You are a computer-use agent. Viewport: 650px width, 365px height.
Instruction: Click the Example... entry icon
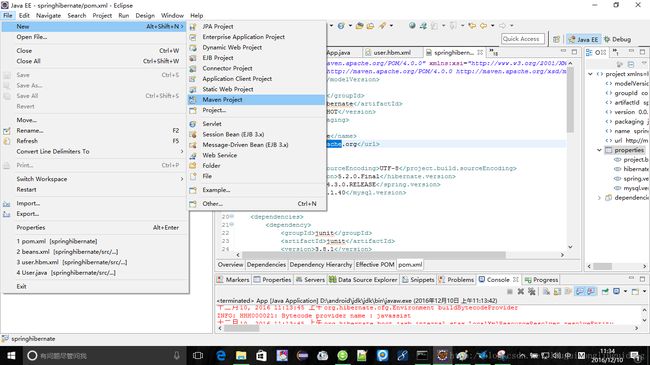click(x=193, y=190)
